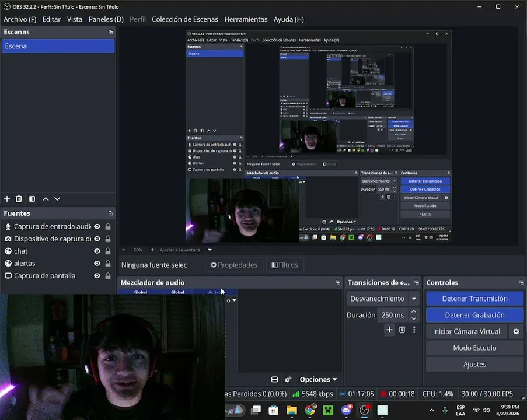Screen dimensions: 527x420
Task: Open the Vista menu
Action: click(75, 19)
